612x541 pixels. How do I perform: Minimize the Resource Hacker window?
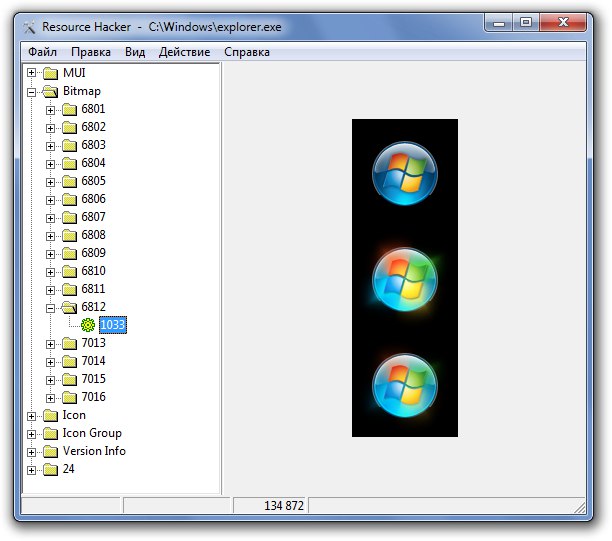[x=499, y=23]
